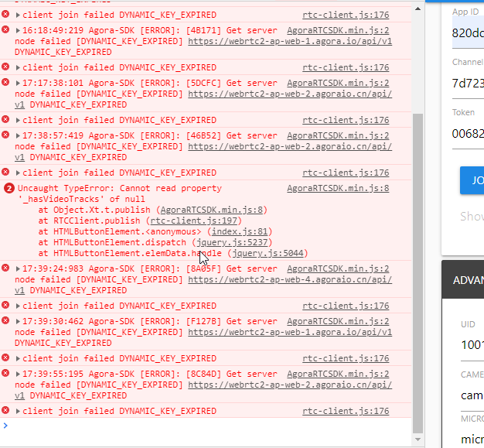Screen dimensions: 484x448
Task: Click the App ID input field
Action: coord(468,32)
